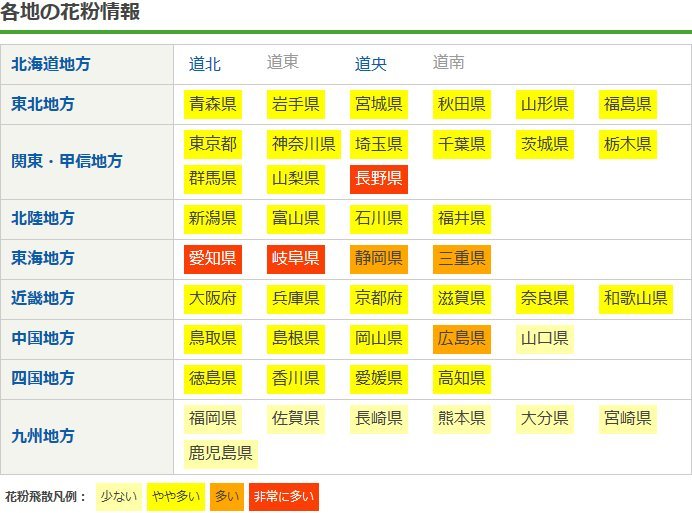
Task: Select 大阪府 in the Kinki row
Action: [x=213, y=299]
